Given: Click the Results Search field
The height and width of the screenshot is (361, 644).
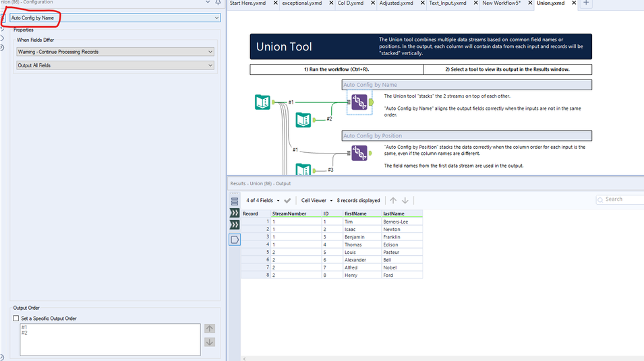Looking at the screenshot, I should coord(621,199).
